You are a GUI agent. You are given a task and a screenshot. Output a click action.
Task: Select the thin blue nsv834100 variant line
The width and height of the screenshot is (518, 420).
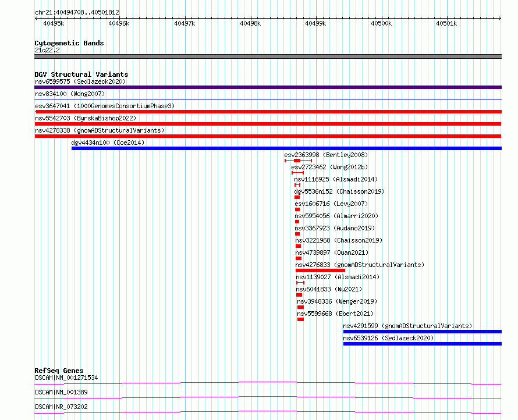tap(268, 99)
